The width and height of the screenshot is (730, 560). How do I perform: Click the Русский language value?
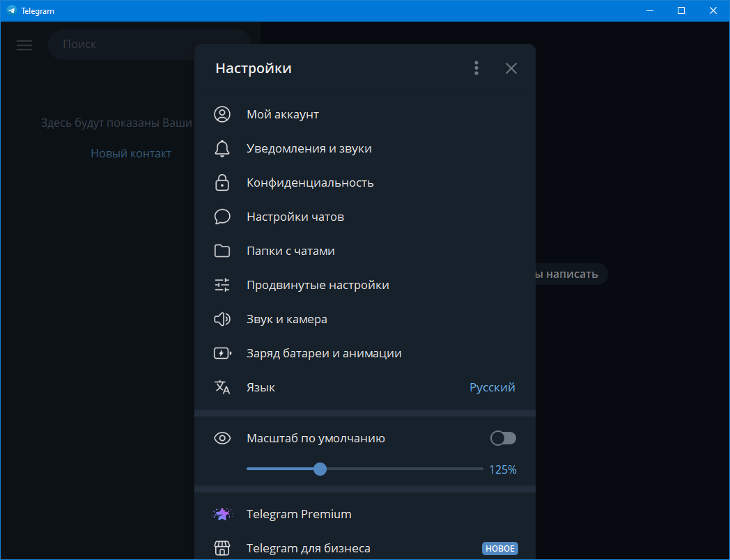point(492,387)
